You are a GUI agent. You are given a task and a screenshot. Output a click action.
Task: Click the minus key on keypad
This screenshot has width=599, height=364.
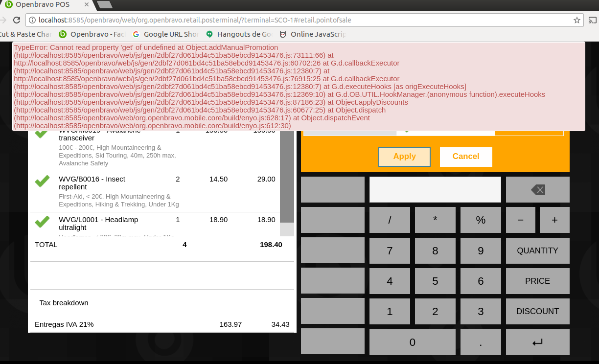(x=520, y=220)
